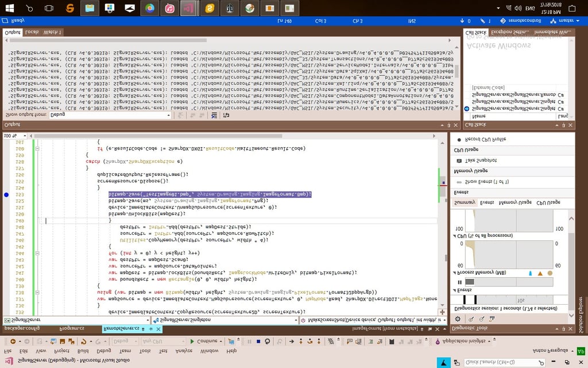Click the master branch in status bar

pos(565,21)
